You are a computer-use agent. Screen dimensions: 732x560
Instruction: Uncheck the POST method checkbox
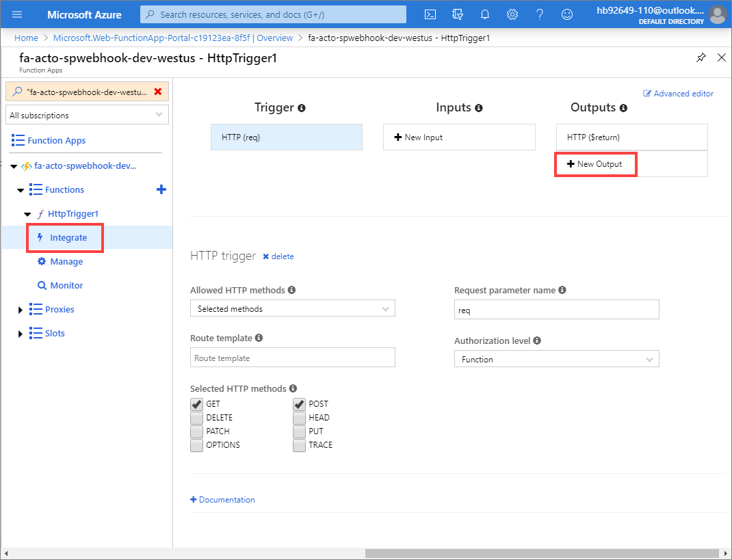coord(299,404)
